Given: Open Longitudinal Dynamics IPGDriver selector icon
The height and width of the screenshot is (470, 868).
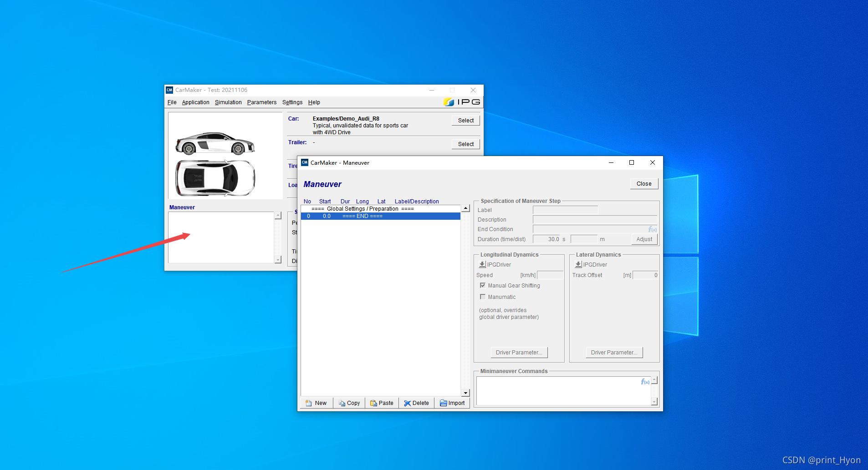Looking at the screenshot, I should (482, 264).
